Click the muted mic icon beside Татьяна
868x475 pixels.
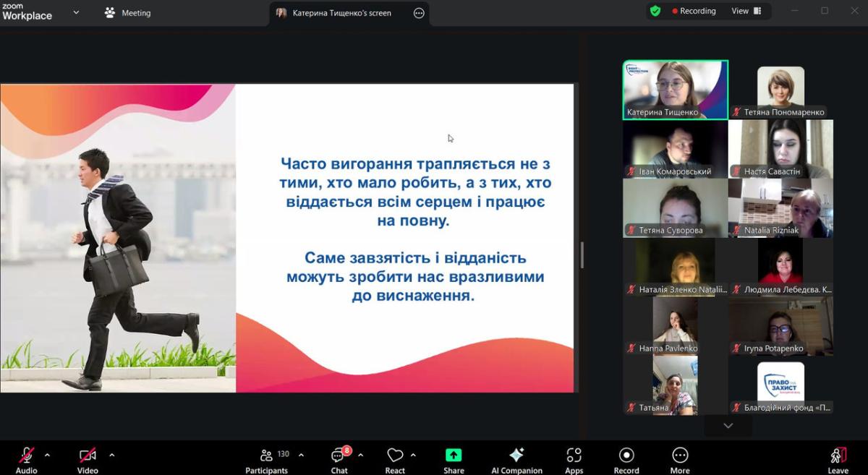click(x=631, y=408)
